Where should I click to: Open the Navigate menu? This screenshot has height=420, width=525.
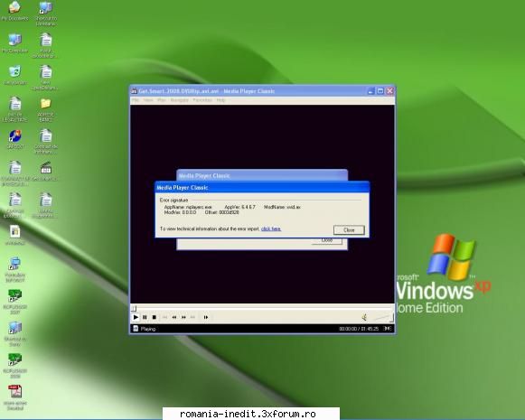click(180, 100)
